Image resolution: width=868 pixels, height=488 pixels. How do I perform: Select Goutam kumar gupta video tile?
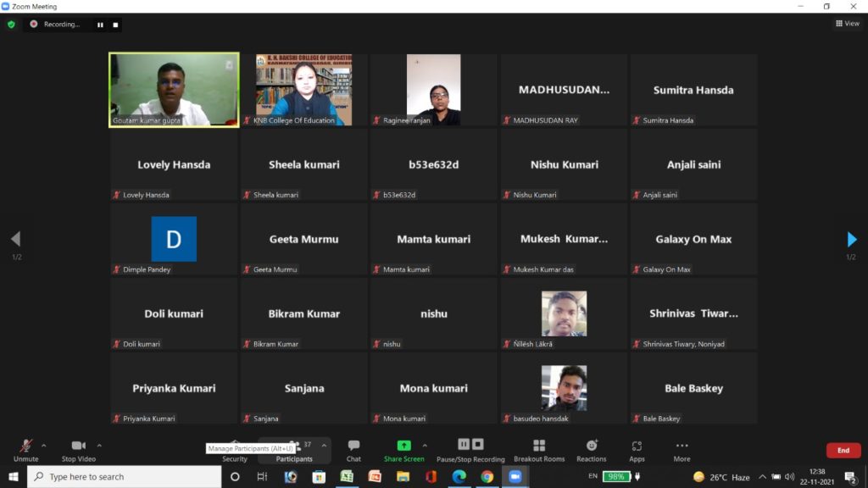(x=174, y=90)
